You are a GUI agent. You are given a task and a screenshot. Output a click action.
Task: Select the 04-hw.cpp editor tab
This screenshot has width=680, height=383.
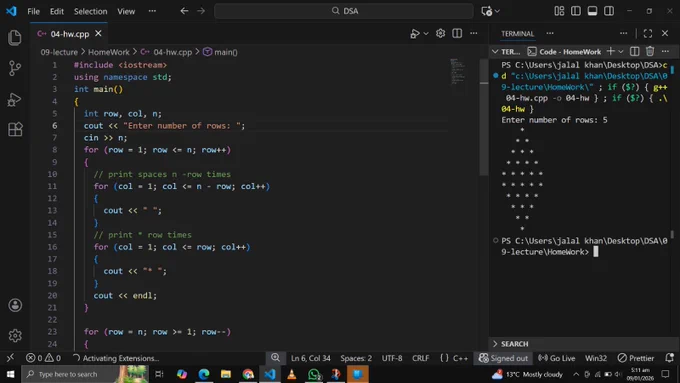point(69,33)
